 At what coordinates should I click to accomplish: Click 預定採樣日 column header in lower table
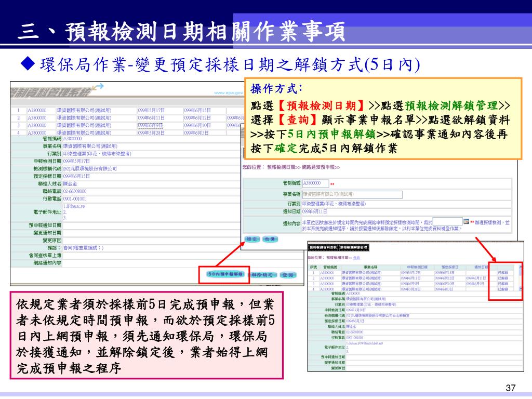click(450, 268)
